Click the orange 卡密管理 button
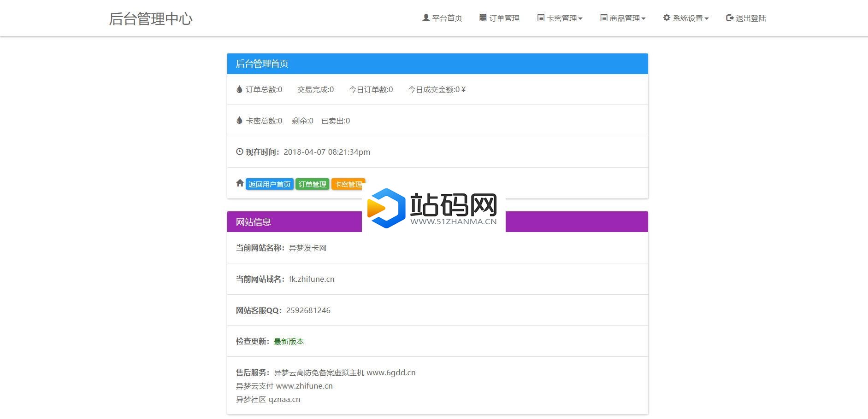 tap(348, 184)
